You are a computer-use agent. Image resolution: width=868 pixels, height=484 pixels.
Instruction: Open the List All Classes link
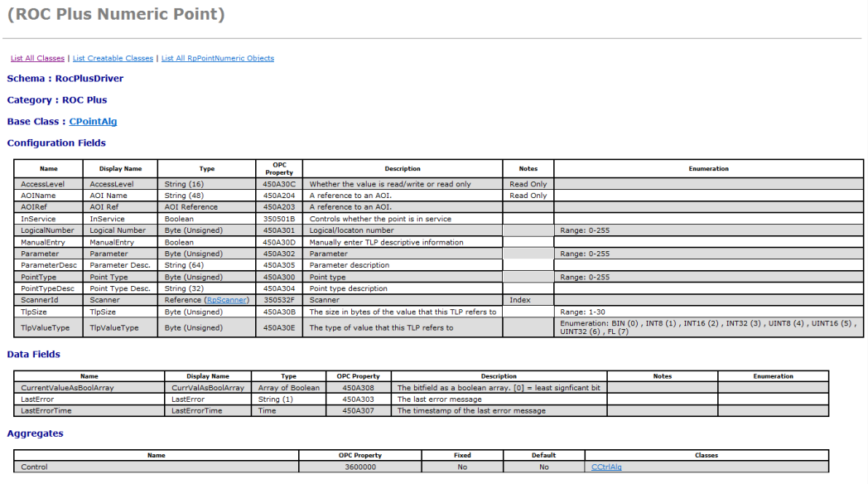pos(36,58)
